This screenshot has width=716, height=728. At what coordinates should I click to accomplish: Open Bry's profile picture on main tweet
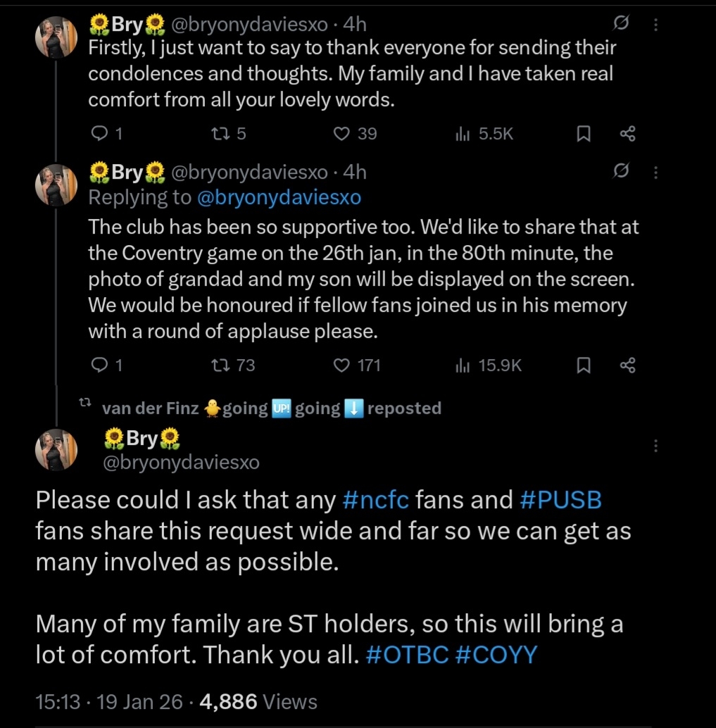pyautogui.click(x=56, y=449)
